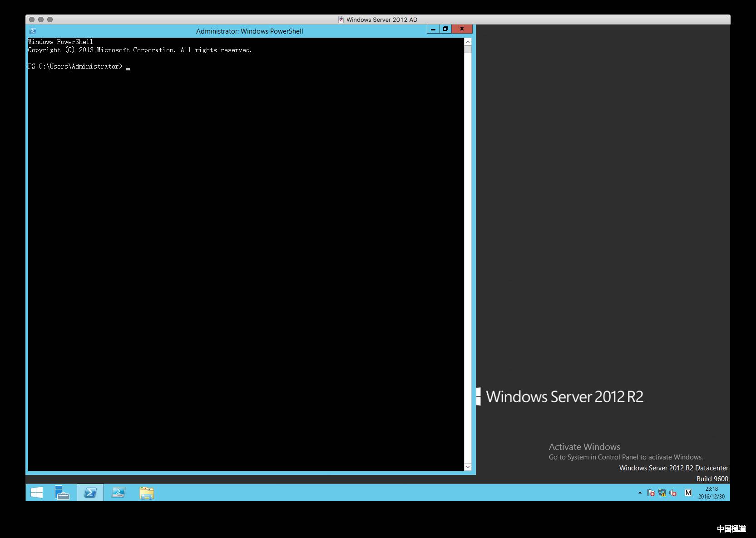Close the Mac VM window with red button
Screen dimensions: 756x538
[31, 20]
